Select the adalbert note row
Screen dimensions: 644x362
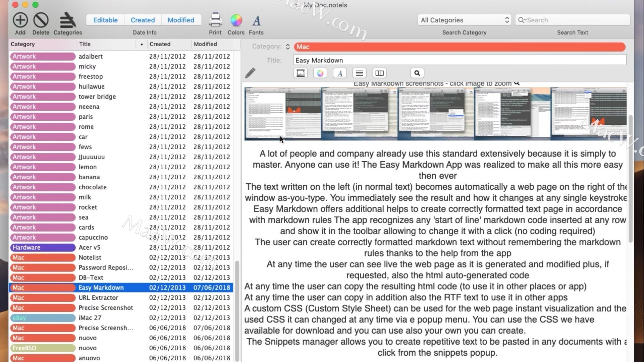click(121, 56)
